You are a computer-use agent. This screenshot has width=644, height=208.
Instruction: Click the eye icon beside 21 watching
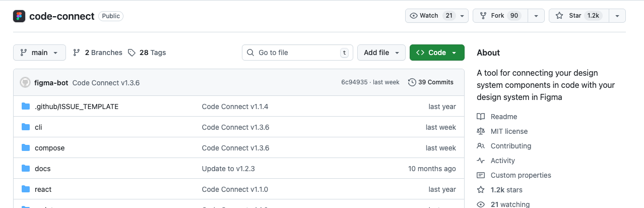481,204
